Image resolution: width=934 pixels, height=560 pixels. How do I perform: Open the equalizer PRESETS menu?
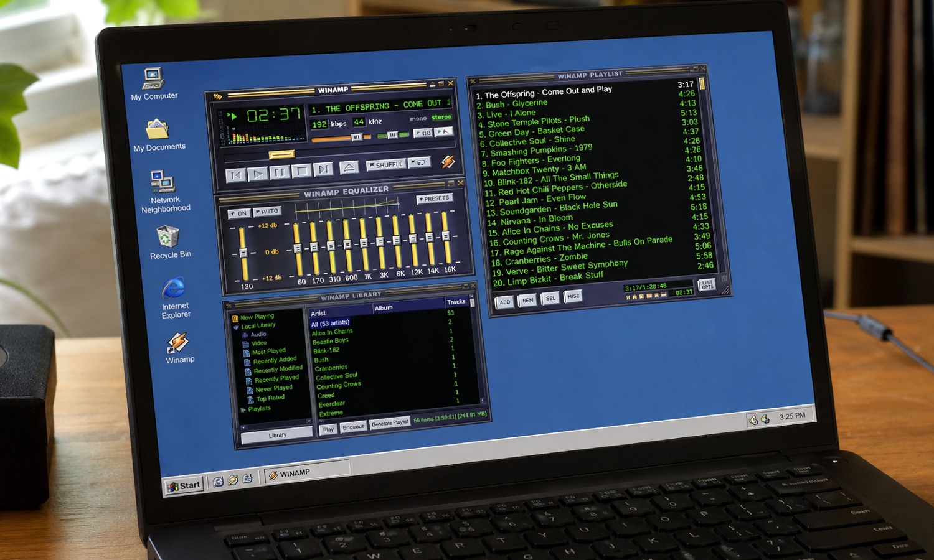tap(434, 198)
